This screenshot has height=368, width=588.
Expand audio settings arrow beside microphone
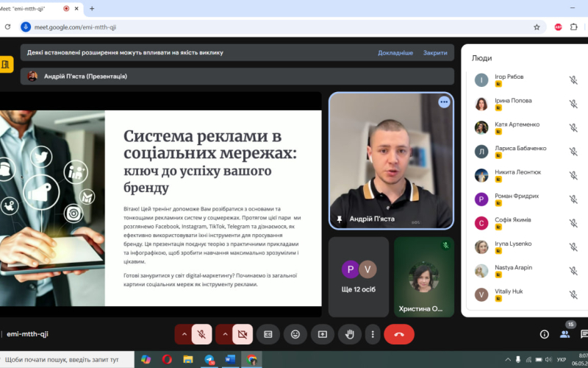[184, 334]
